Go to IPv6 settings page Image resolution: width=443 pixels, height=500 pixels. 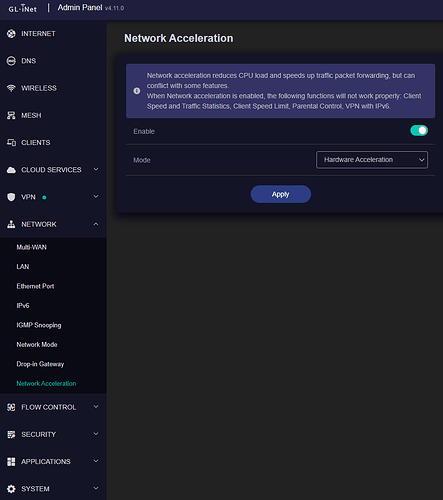[23, 306]
